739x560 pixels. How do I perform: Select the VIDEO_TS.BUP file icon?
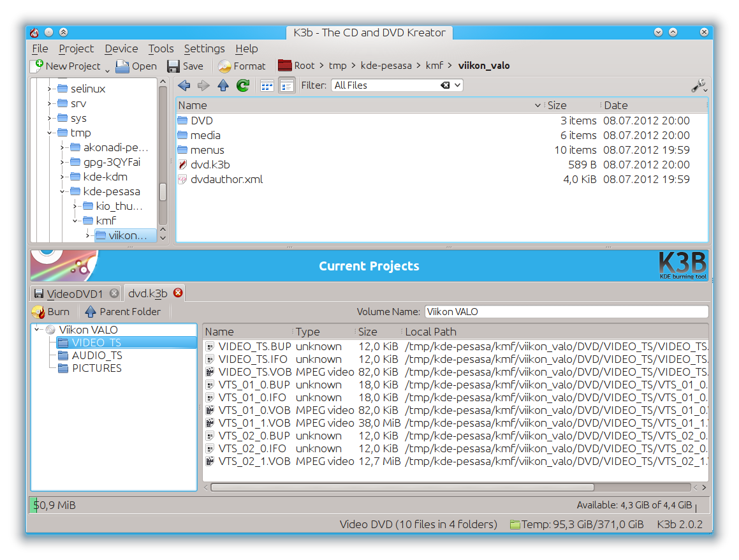click(x=210, y=346)
